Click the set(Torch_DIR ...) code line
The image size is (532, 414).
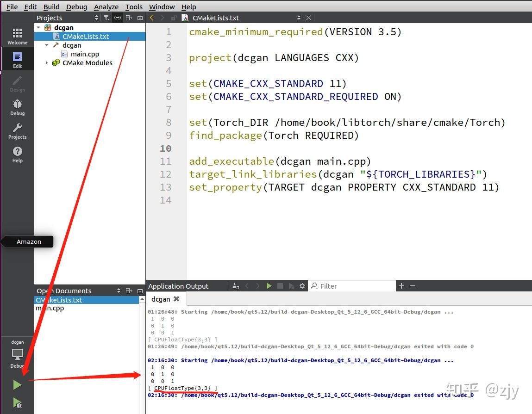coord(347,123)
